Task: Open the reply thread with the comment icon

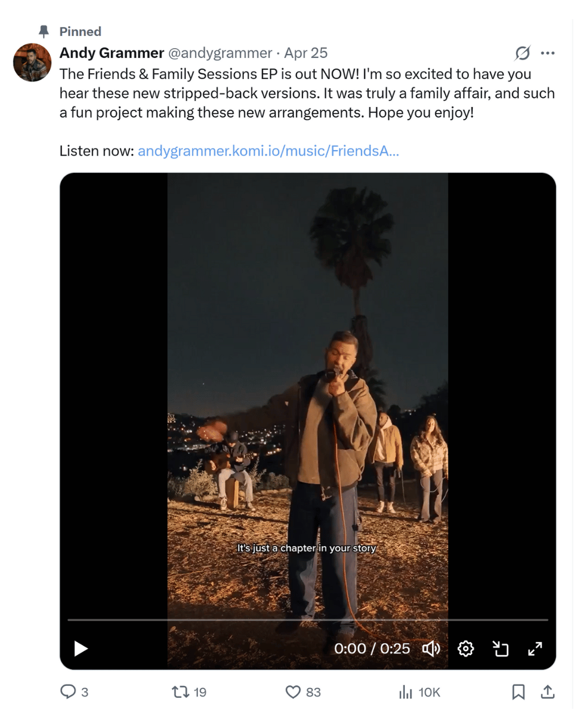Action: click(x=69, y=692)
